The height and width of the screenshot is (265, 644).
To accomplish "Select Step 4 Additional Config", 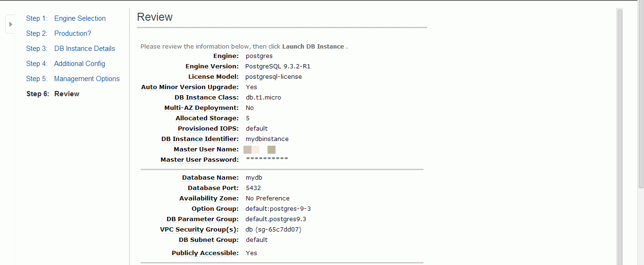I will 66,64.
